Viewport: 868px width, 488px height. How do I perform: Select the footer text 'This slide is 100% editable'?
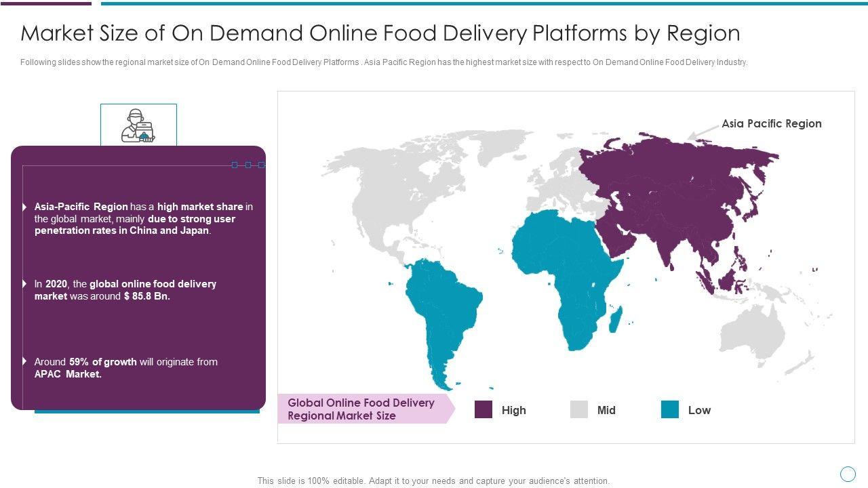pos(433,481)
